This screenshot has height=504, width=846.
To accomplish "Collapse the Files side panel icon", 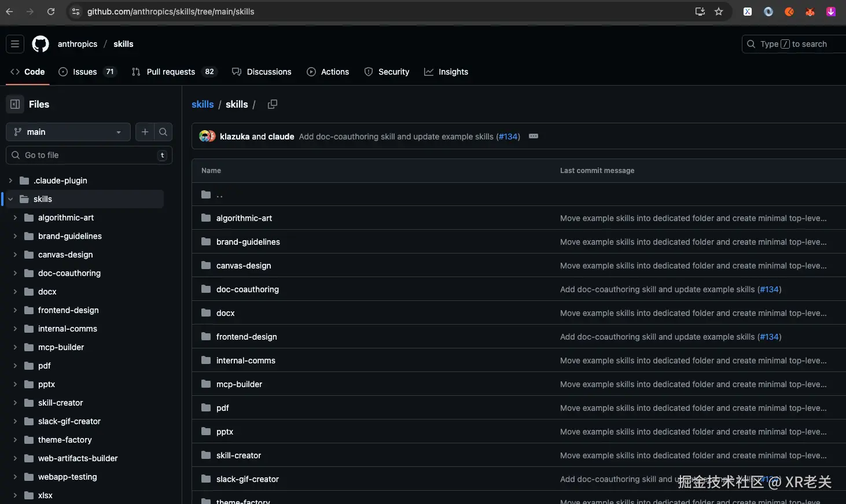I will click(15, 104).
